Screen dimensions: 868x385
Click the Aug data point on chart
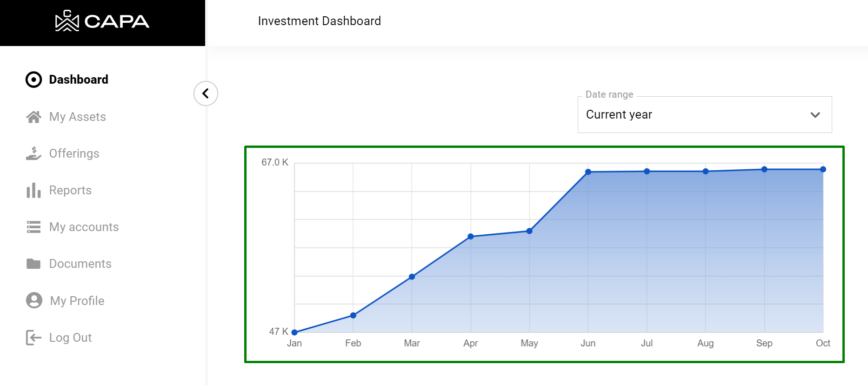click(706, 172)
